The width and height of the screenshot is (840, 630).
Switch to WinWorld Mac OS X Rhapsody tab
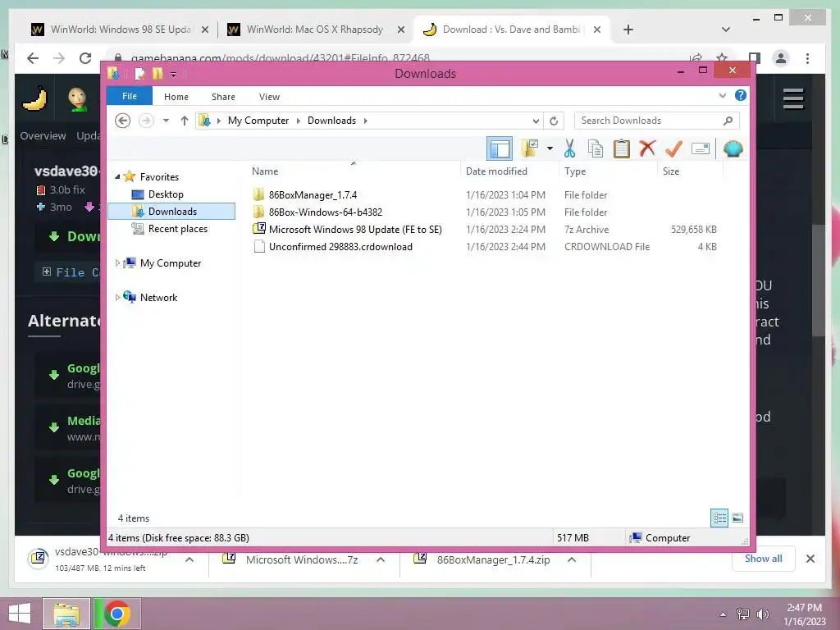click(316, 30)
